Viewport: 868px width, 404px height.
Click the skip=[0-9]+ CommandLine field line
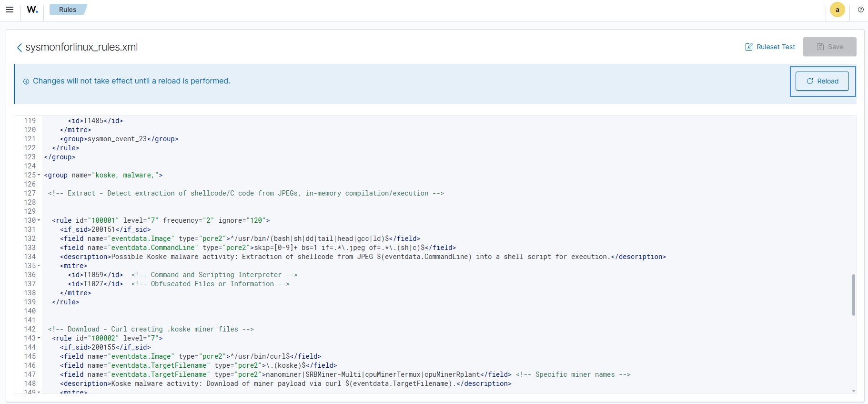point(258,248)
